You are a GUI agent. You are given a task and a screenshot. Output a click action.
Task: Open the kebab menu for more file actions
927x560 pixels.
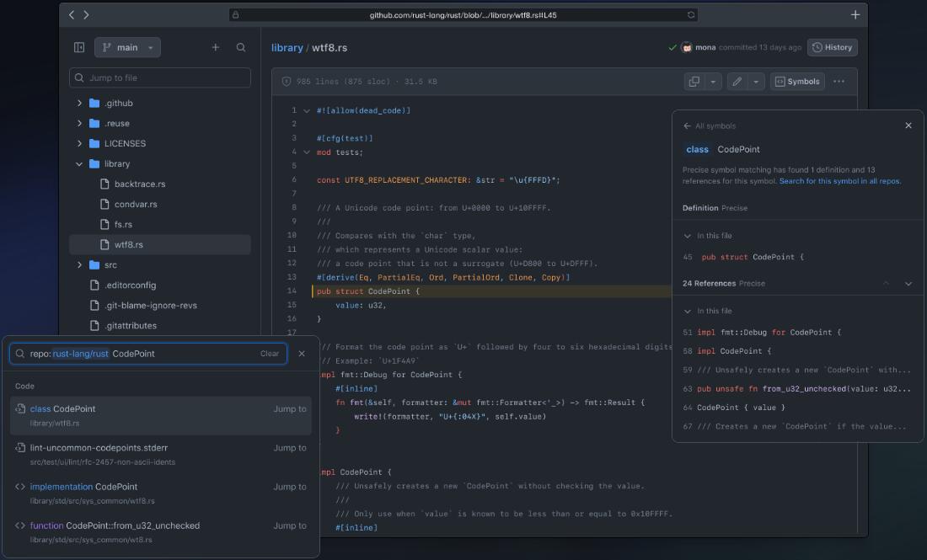(840, 81)
